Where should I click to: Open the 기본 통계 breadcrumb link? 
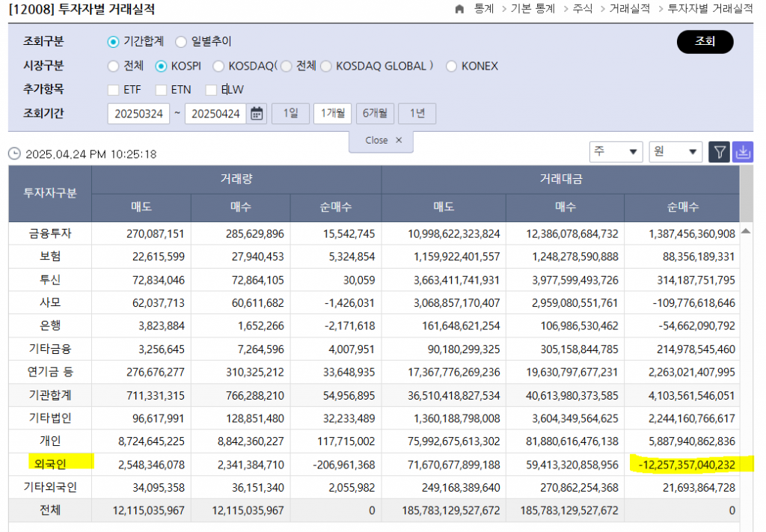(x=533, y=9)
